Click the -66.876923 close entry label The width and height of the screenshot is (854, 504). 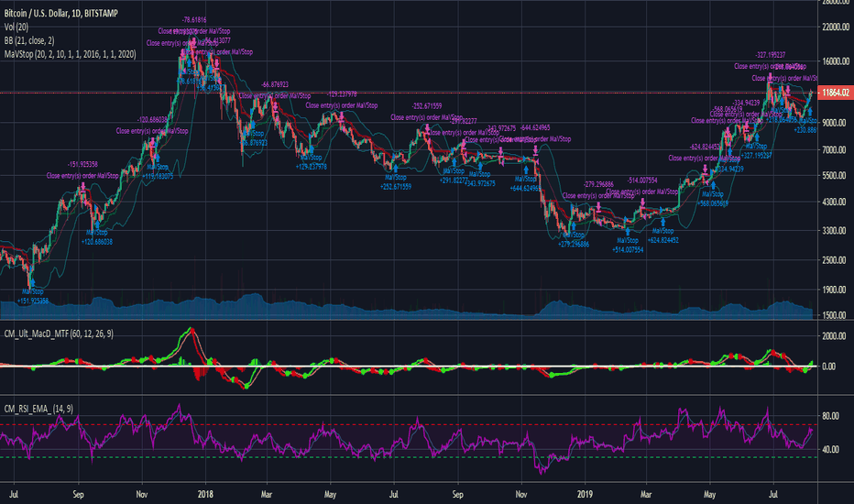point(275,84)
